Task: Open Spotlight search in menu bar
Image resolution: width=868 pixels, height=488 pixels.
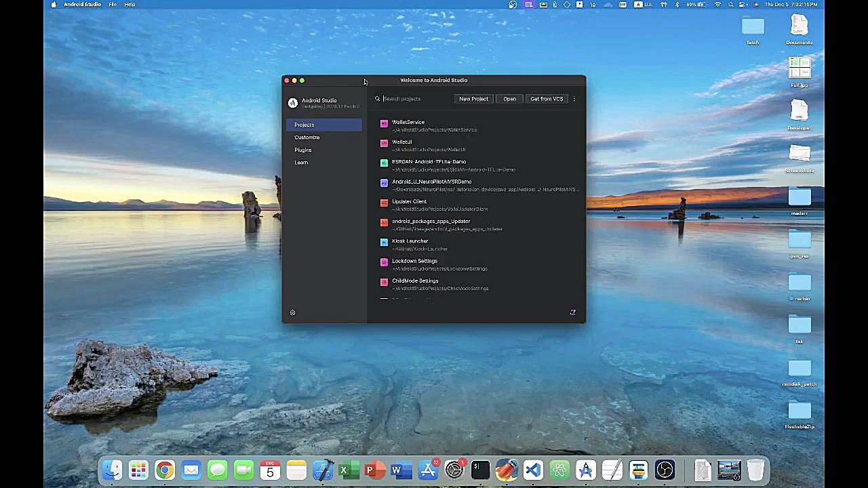Action: pos(731,4)
